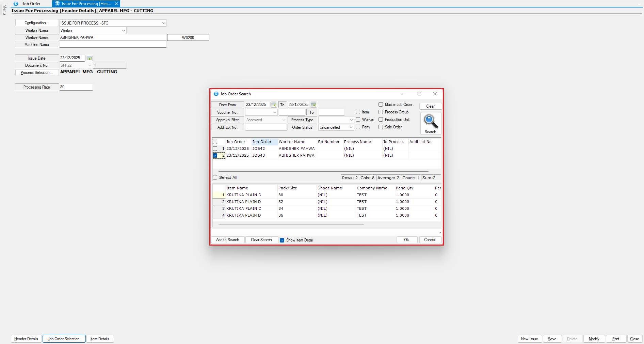Minimize the Job Order Search dialog

click(404, 94)
